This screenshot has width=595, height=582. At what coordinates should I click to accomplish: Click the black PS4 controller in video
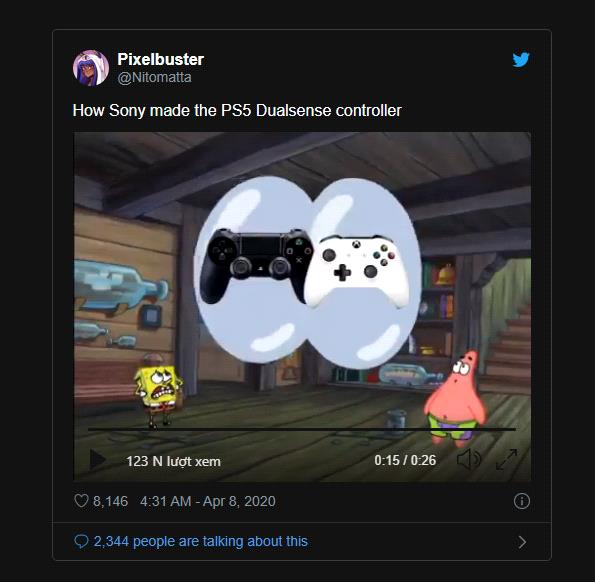[256, 264]
